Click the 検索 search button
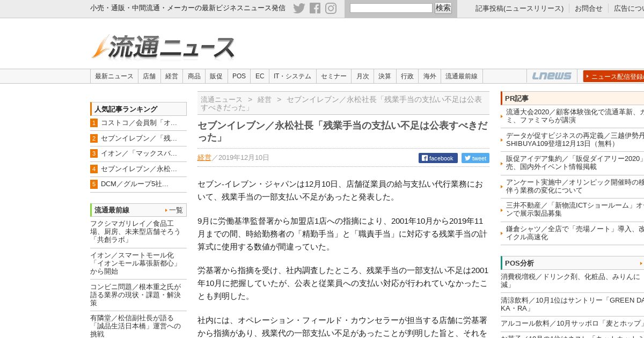The image size is (644, 338). point(443,8)
